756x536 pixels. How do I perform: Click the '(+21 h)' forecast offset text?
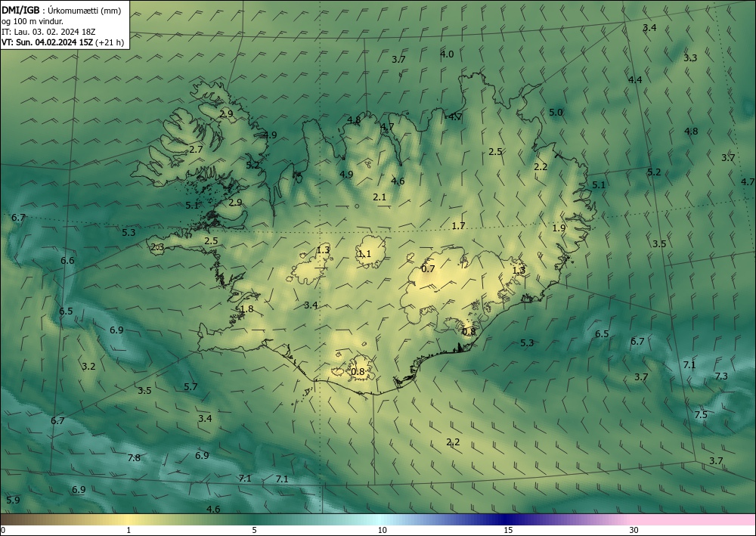pos(110,42)
